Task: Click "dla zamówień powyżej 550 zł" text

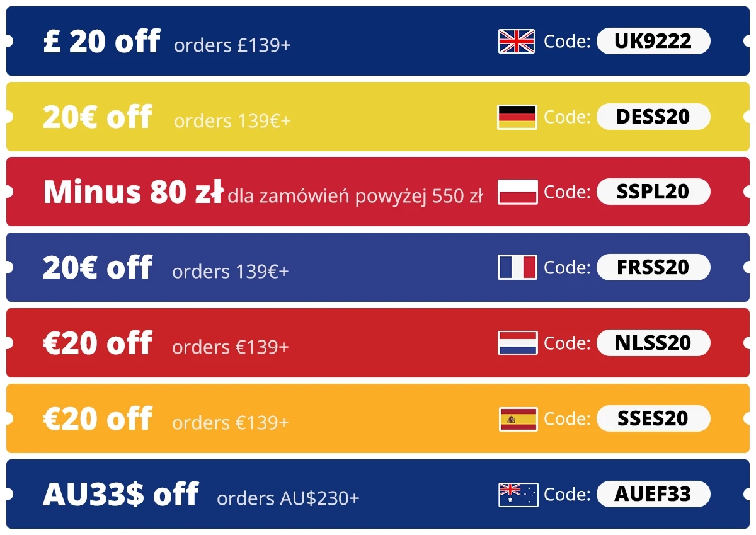Action: point(355,197)
